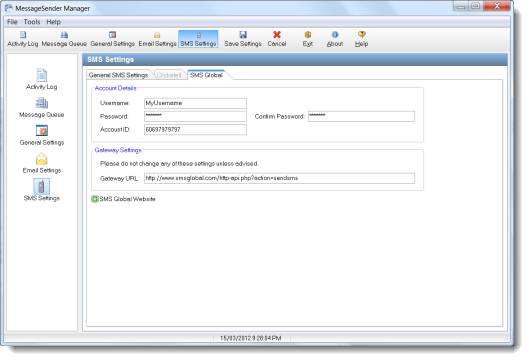Click the MessageSender Manager title bar icon
529x361 pixels.
point(9,8)
